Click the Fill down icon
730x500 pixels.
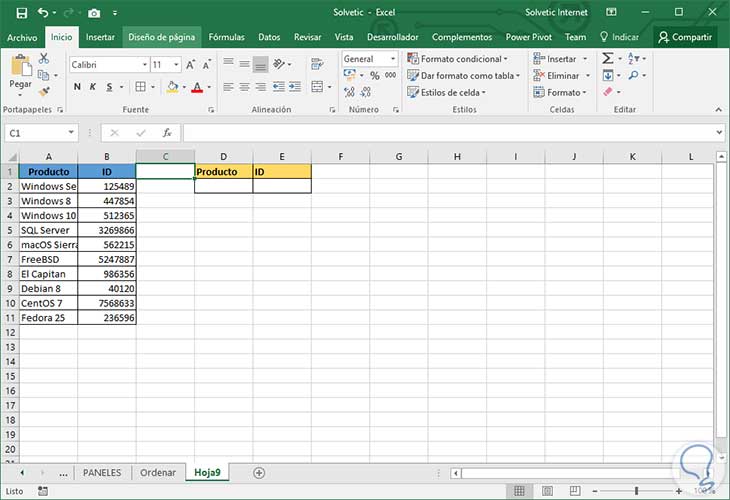coord(608,75)
